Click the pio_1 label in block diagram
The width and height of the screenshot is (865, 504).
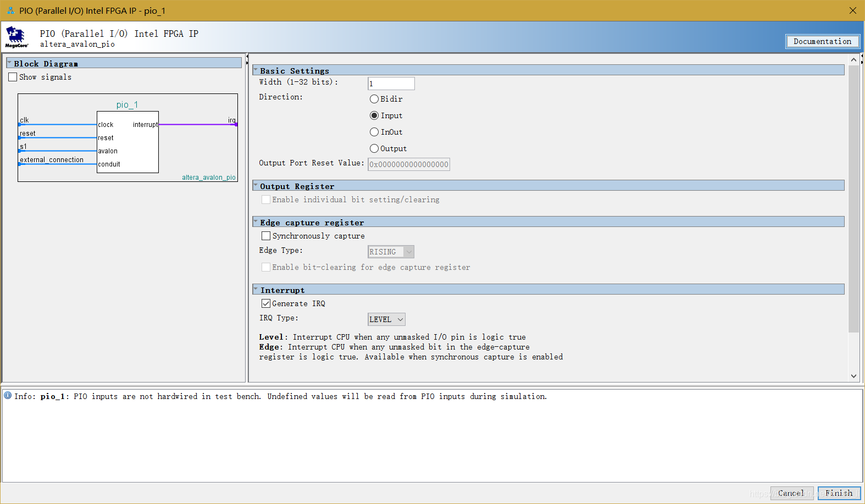[x=127, y=104]
